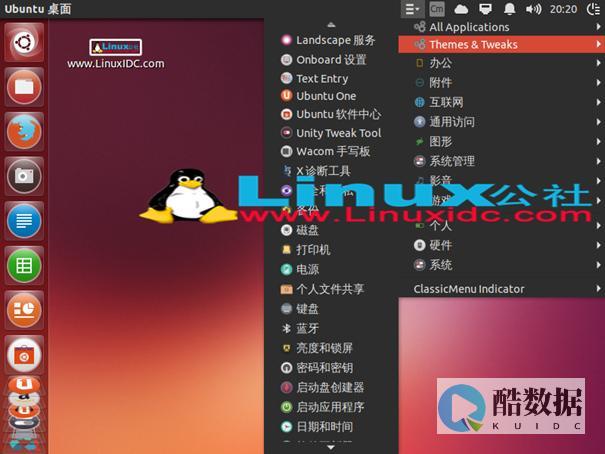
Task: Open the ClassicMenu indicator in top panel
Action: 412,9
